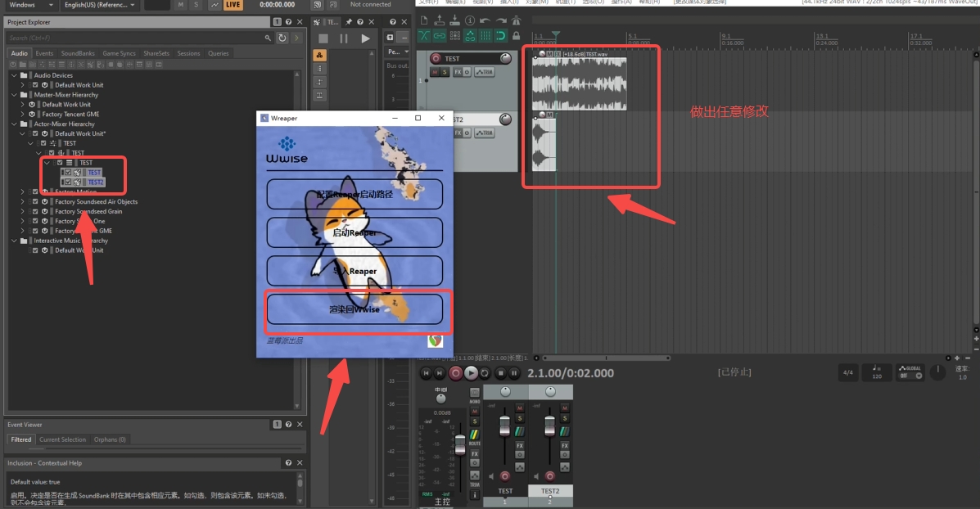
Task: Click the 渲染回Wwise button in Wreaper
Action: coord(355,309)
